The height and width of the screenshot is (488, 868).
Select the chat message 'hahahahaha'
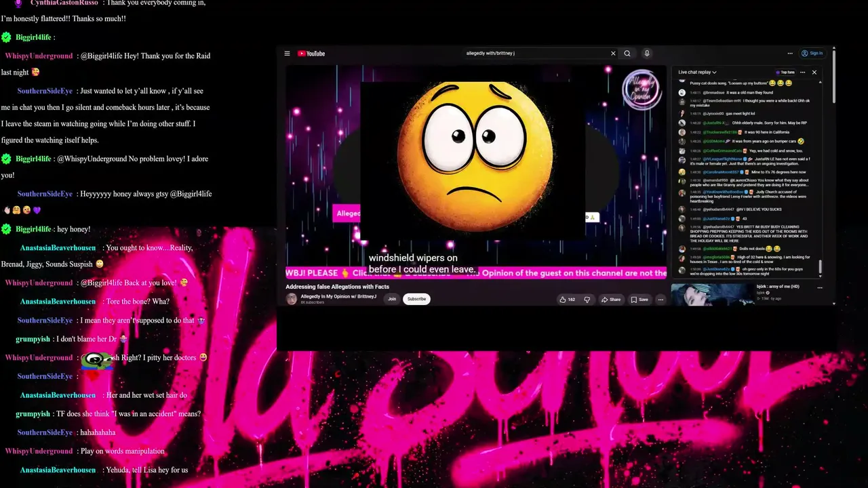point(98,432)
